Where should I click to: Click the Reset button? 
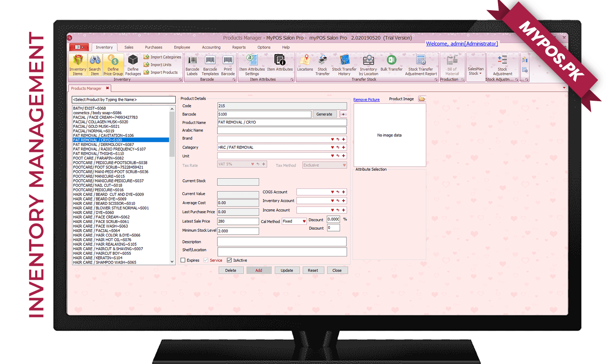click(x=313, y=270)
